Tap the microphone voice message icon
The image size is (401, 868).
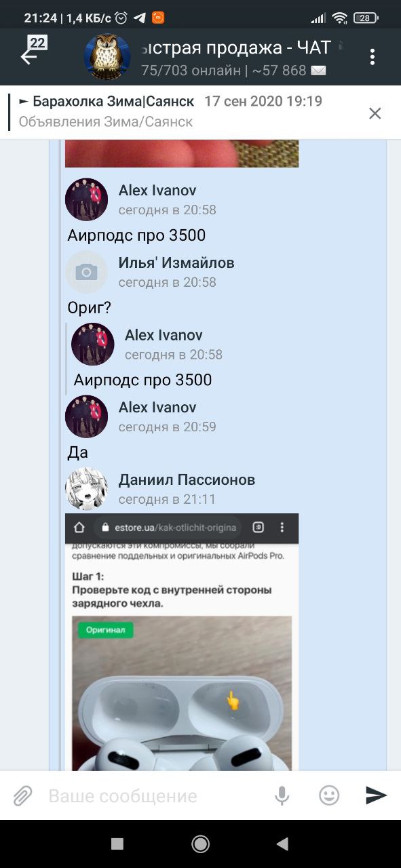click(x=282, y=795)
